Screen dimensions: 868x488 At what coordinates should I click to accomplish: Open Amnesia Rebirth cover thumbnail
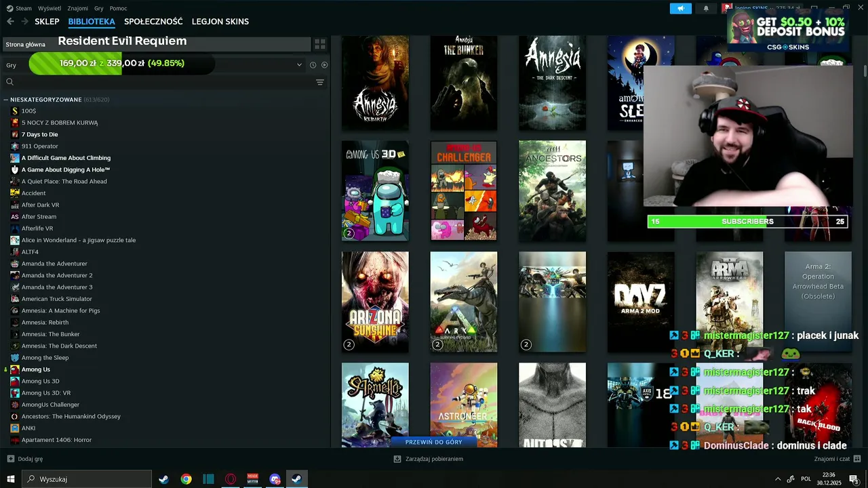click(375, 83)
